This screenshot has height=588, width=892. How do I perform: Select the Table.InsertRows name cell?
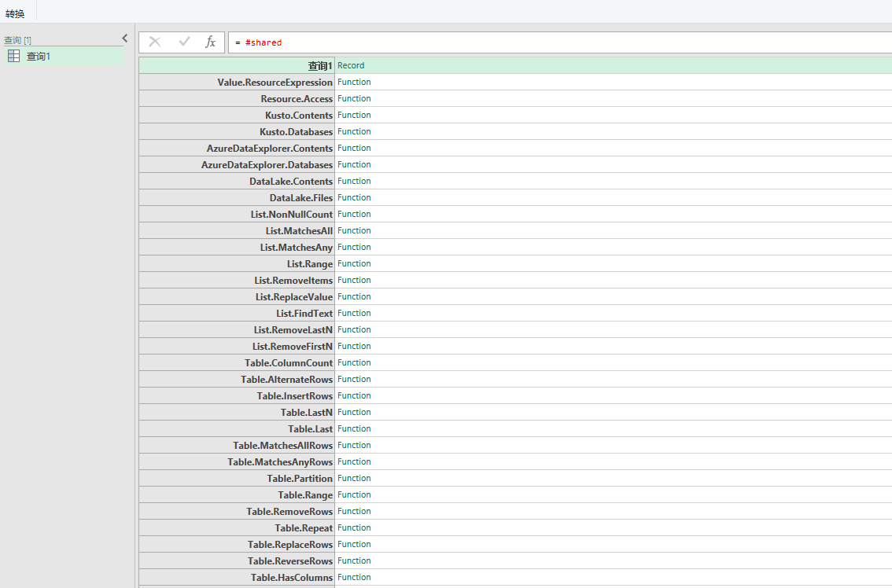click(x=237, y=395)
